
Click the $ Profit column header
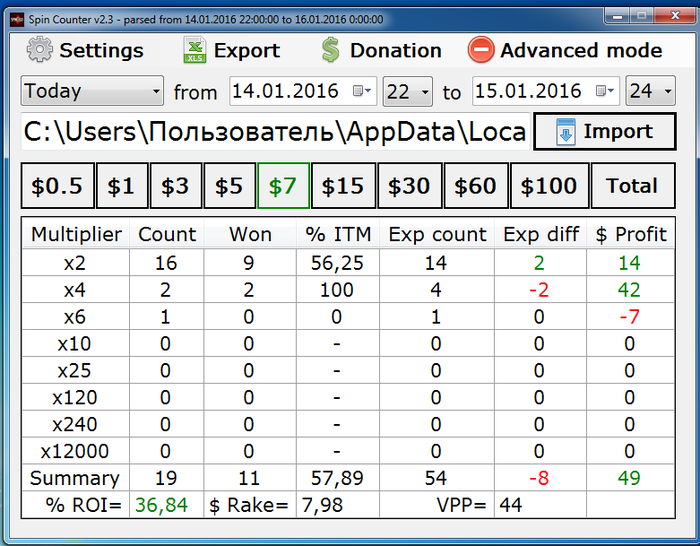coord(630,234)
